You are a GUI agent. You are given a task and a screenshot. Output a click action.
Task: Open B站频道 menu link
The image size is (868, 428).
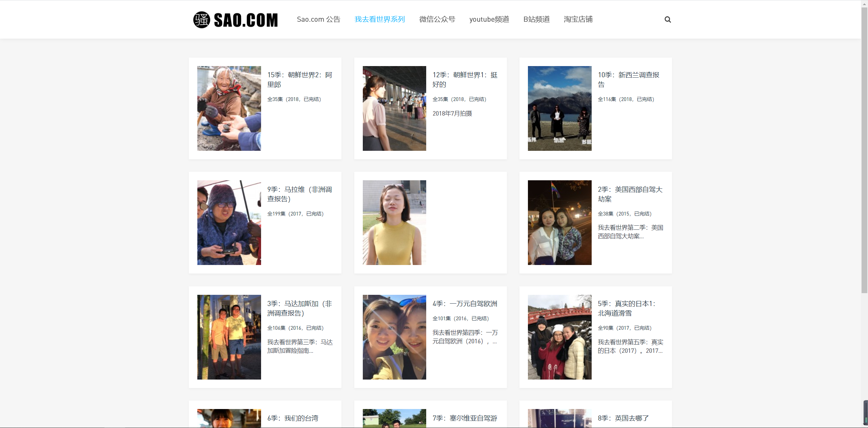pos(536,19)
